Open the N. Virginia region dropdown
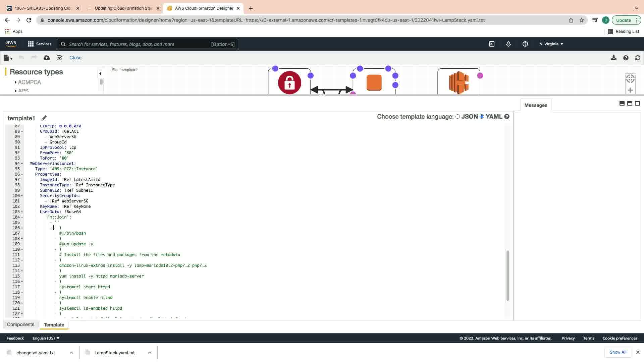Viewport: 644px width, 362px height. 551,44
